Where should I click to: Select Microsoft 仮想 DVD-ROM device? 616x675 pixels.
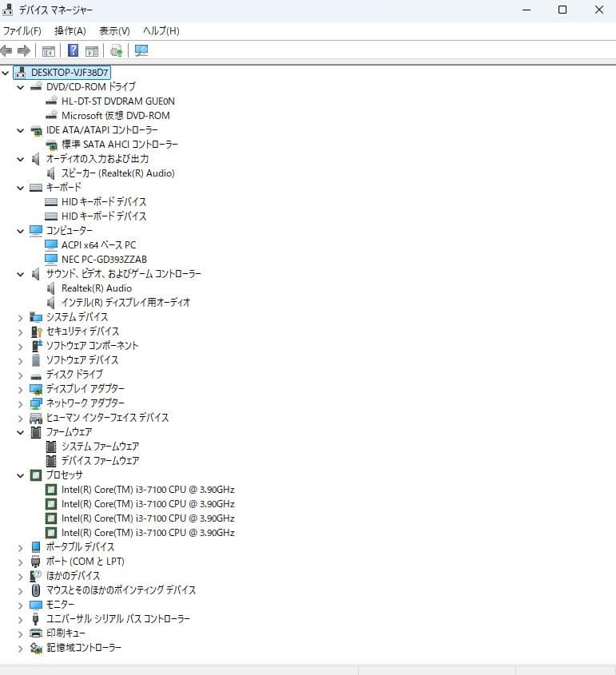coord(115,115)
